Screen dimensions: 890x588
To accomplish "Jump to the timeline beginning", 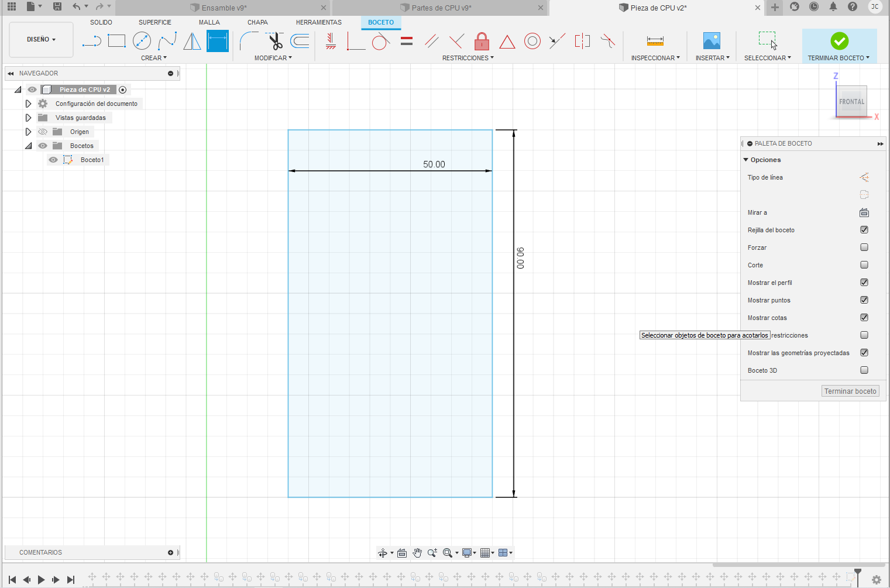I will point(12,580).
